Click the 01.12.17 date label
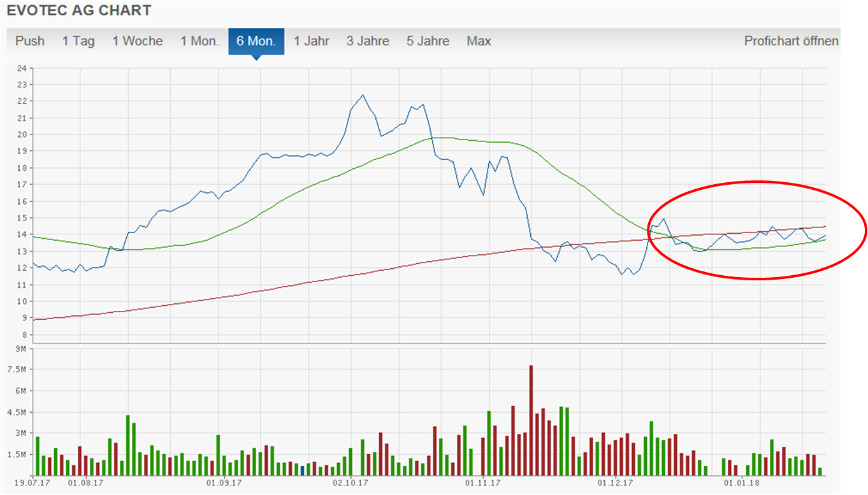 click(x=616, y=483)
